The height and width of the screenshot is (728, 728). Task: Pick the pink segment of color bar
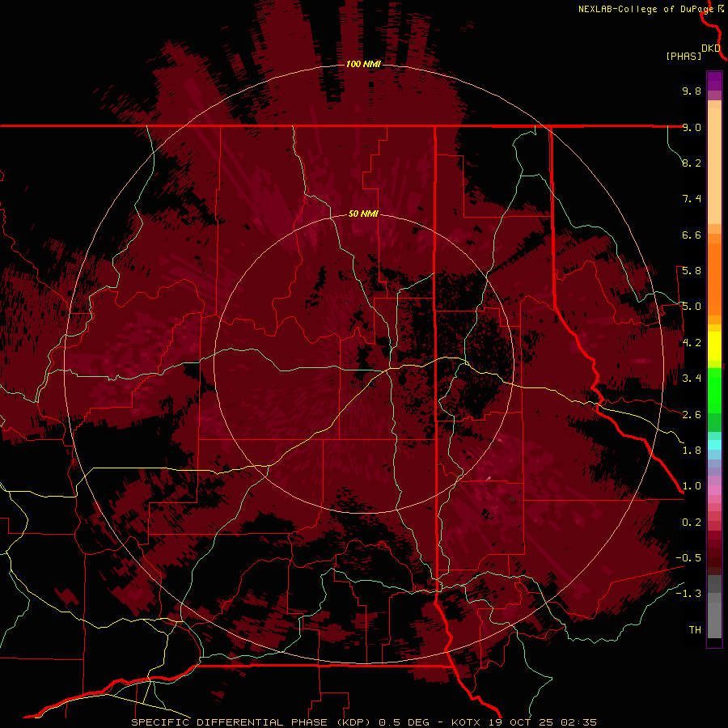coord(714,490)
